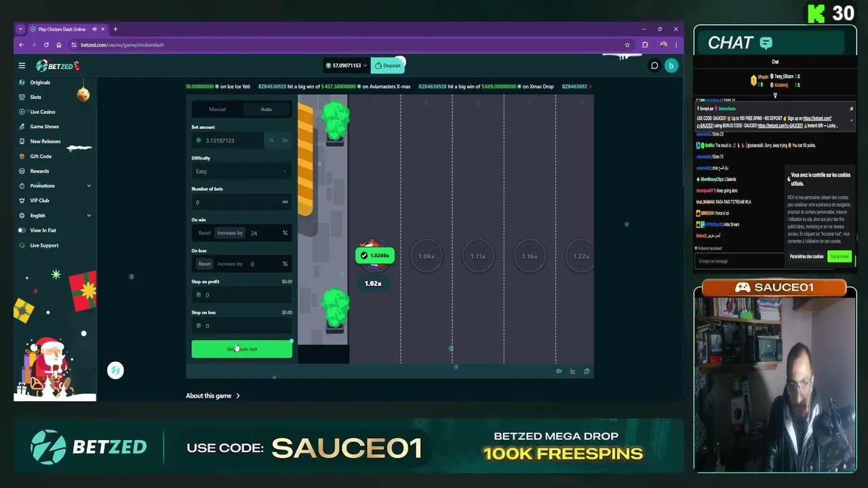Click the On win percentage value 24

pos(254,233)
